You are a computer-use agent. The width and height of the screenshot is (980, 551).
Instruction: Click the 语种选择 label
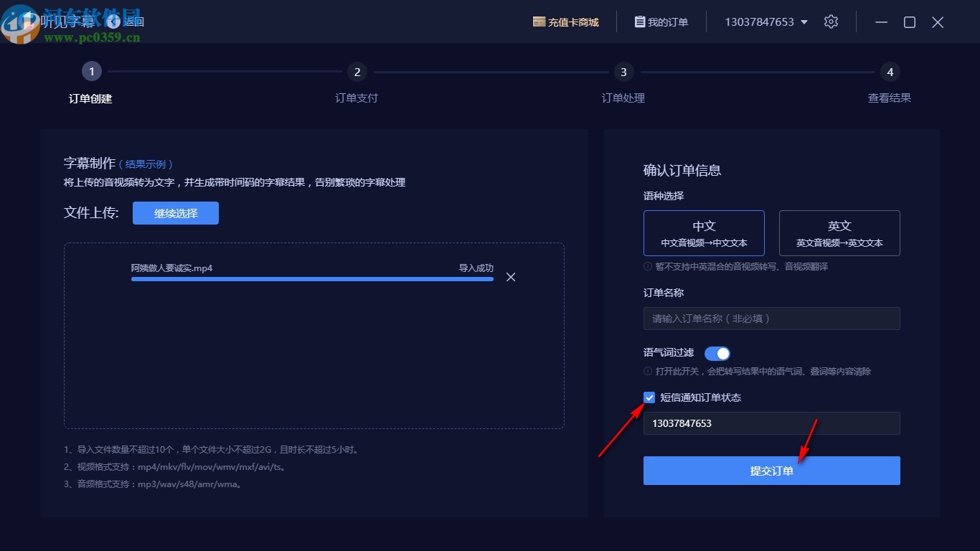click(664, 196)
